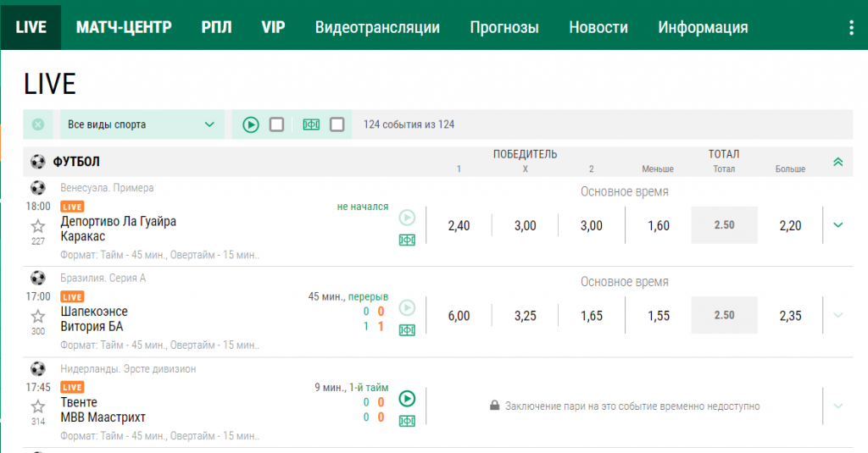Open the Видеотрансляции menu item
The image size is (868, 453).
[x=377, y=27]
